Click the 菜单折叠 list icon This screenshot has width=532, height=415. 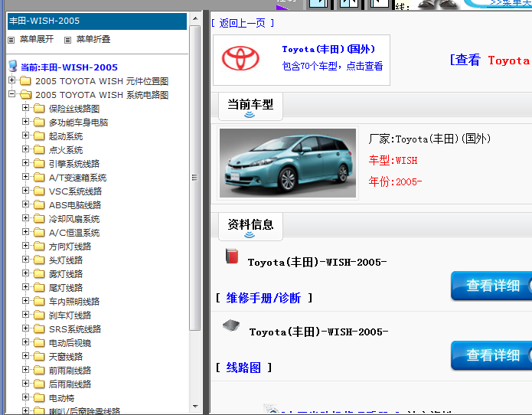tap(67, 40)
